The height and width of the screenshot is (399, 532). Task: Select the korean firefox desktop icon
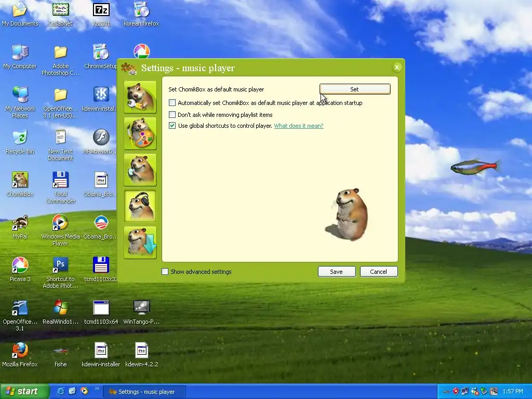141,14
